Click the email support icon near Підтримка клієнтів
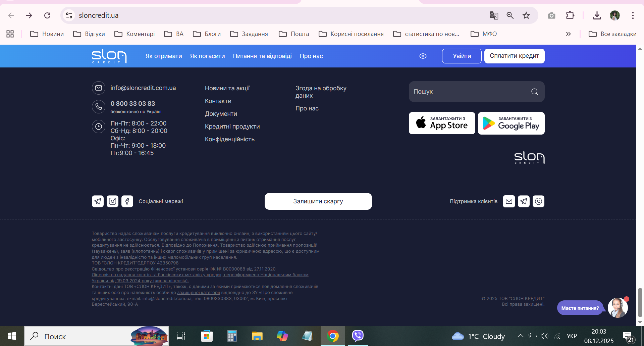This screenshot has height=346, width=644. [509, 201]
